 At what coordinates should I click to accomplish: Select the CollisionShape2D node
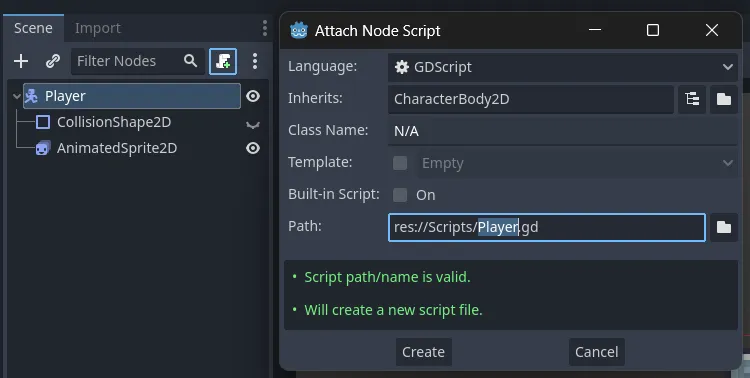point(114,122)
